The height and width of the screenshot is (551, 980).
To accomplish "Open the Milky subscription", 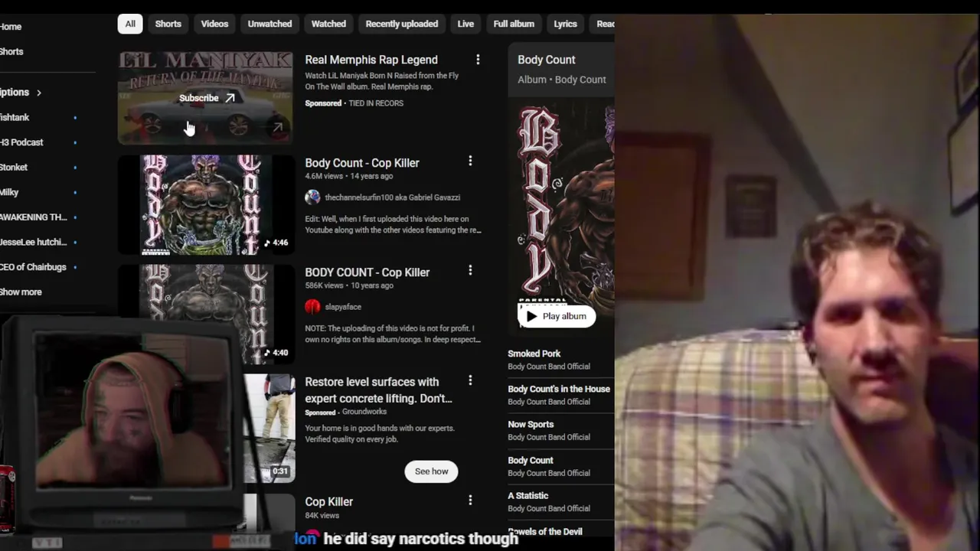I will click(x=9, y=192).
